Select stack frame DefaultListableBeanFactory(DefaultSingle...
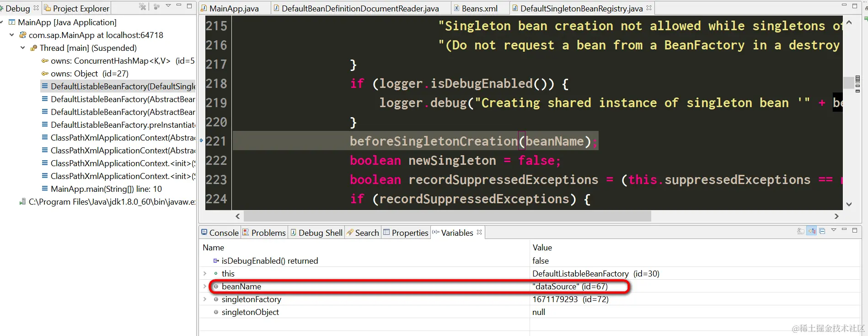 (123, 86)
